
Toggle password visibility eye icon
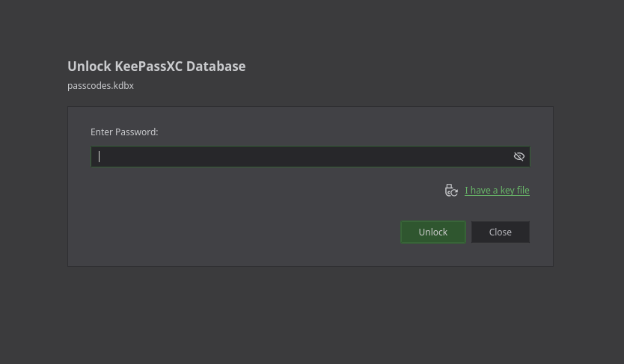coord(519,156)
